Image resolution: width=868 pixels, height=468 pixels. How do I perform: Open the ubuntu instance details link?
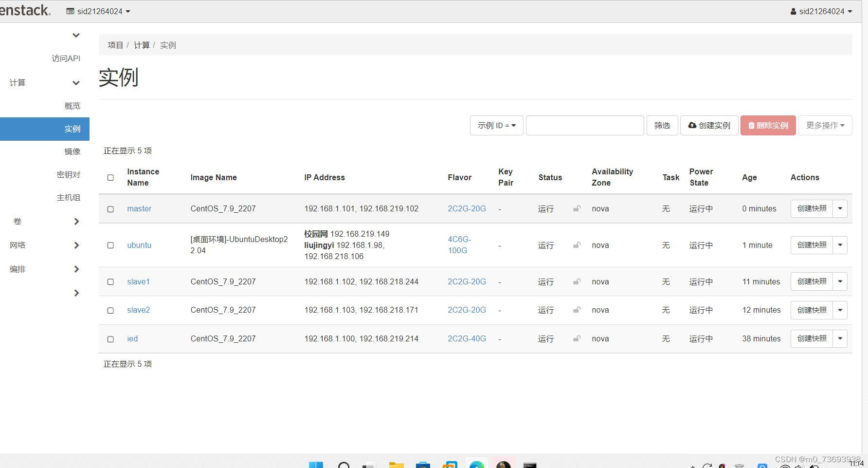(x=139, y=245)
